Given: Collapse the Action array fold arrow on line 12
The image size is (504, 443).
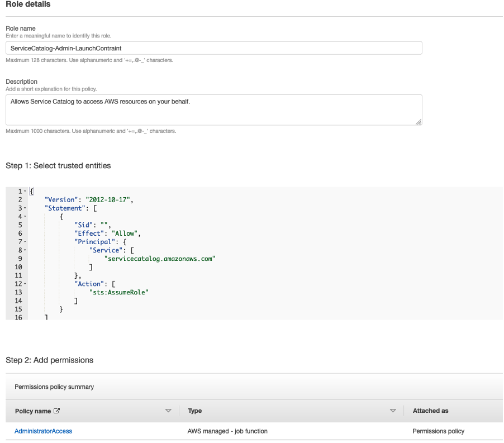Looking at the screenshot, I should coord(24,283).
